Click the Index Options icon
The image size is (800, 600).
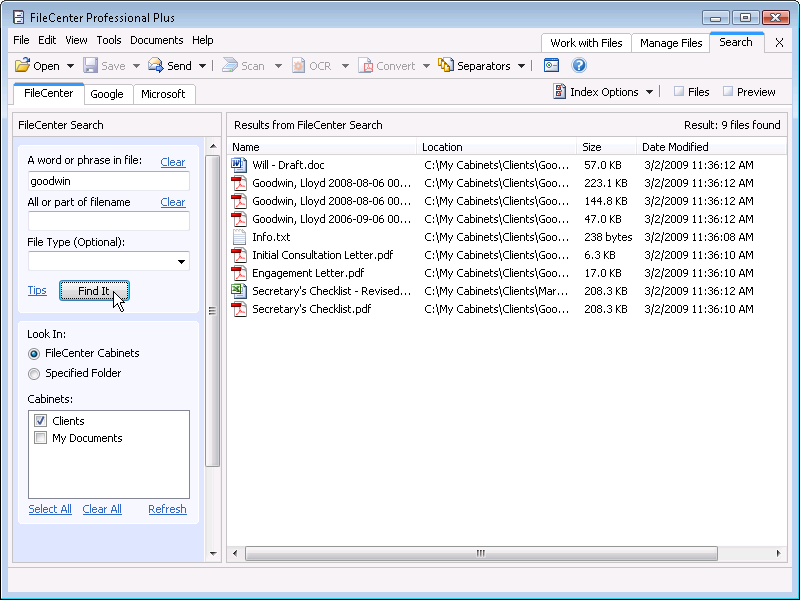coord(560,91)
